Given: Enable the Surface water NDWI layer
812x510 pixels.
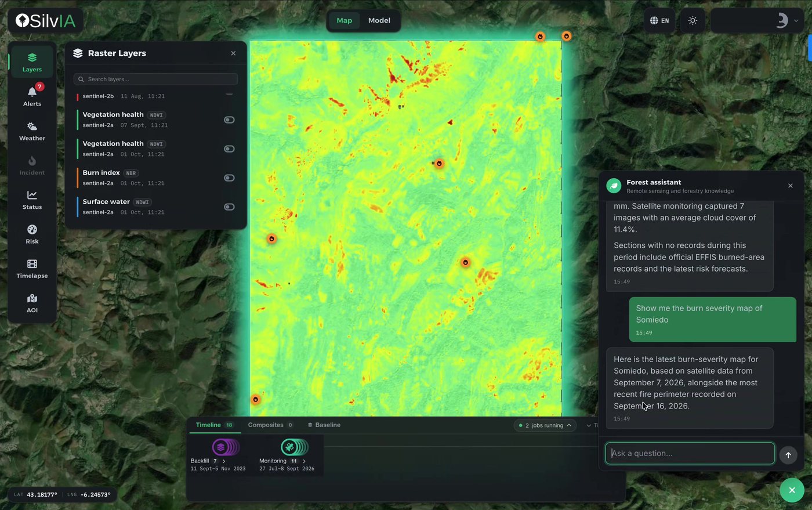Looking at the screenshot, I should coord(229,207).
